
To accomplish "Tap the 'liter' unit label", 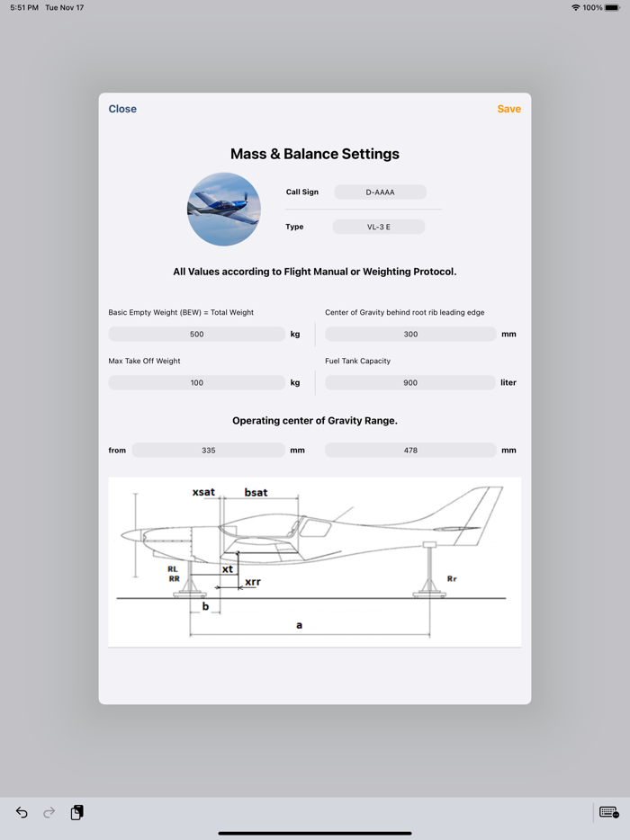I will [x=508, y=382].
